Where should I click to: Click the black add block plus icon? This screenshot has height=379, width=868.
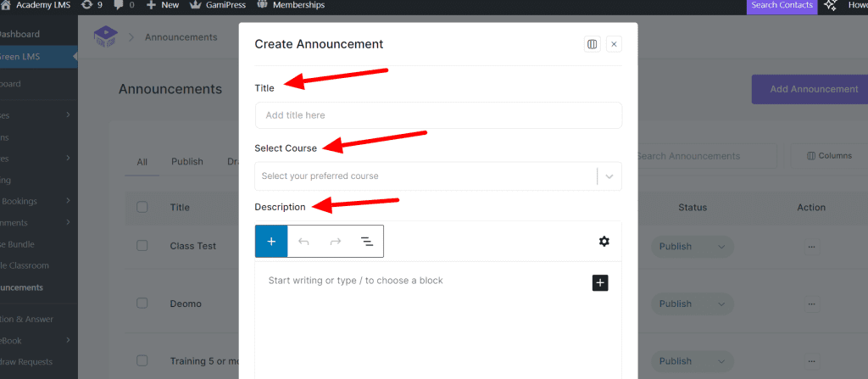[x=600, y=282]
